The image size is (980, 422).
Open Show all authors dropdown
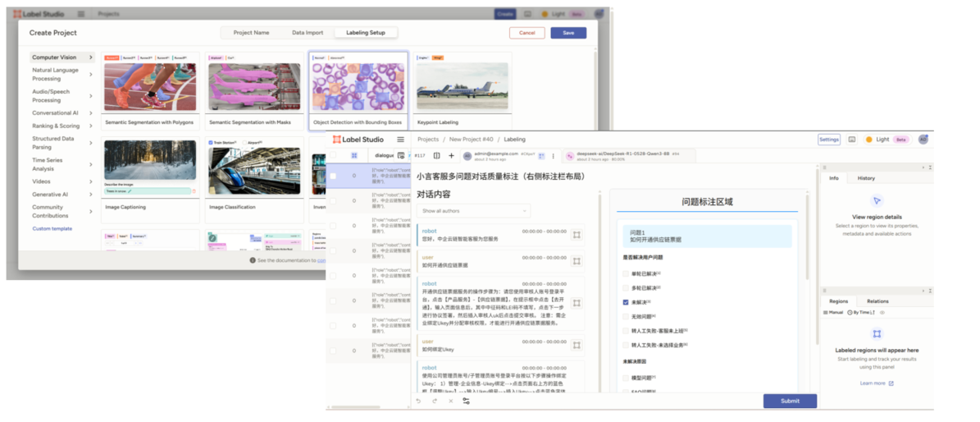[x=473, y=211]
